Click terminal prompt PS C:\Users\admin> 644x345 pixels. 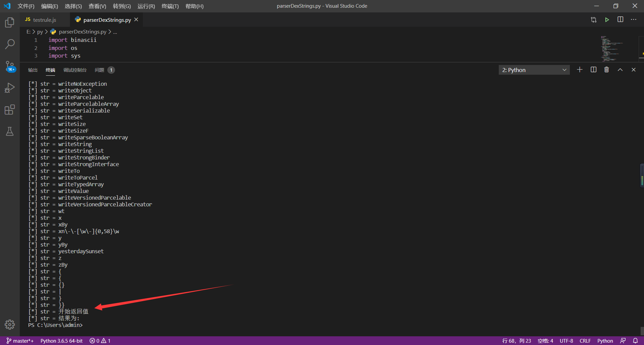pos(55,325)
